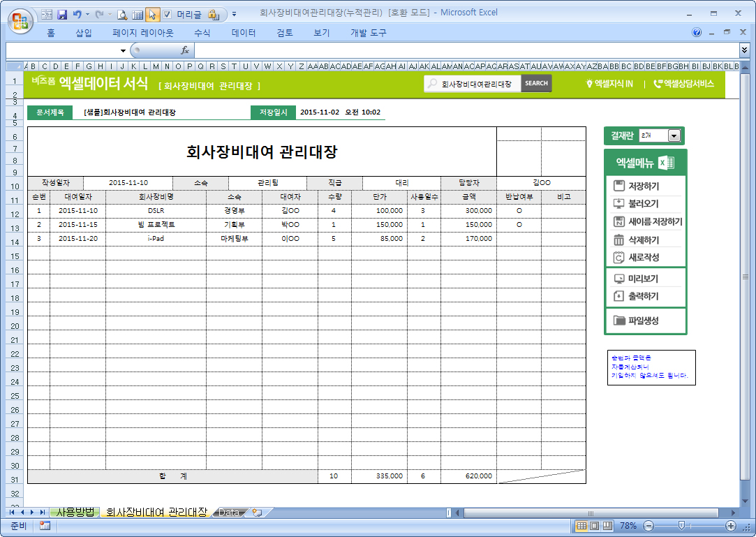The image size is (756, 537).
Task: Open Customize Quick Access Toolbar dropdown
Action: [x=234, y=14]
